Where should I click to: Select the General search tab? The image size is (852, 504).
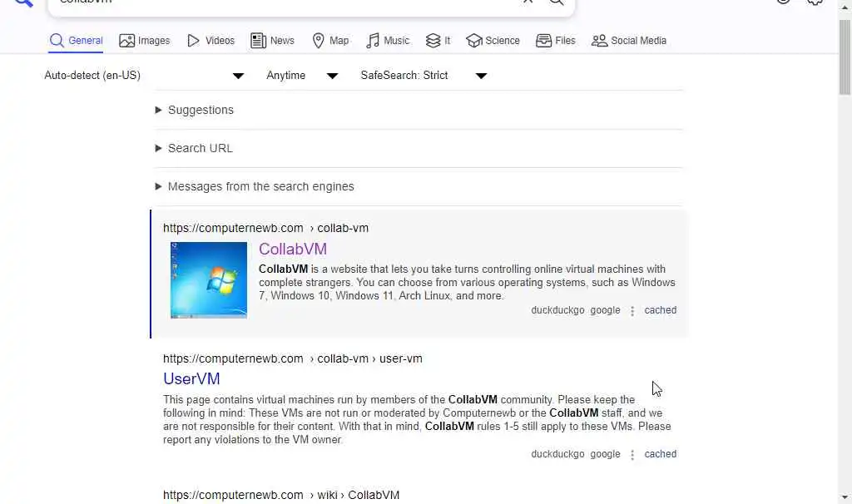click(x=76, y=41)
